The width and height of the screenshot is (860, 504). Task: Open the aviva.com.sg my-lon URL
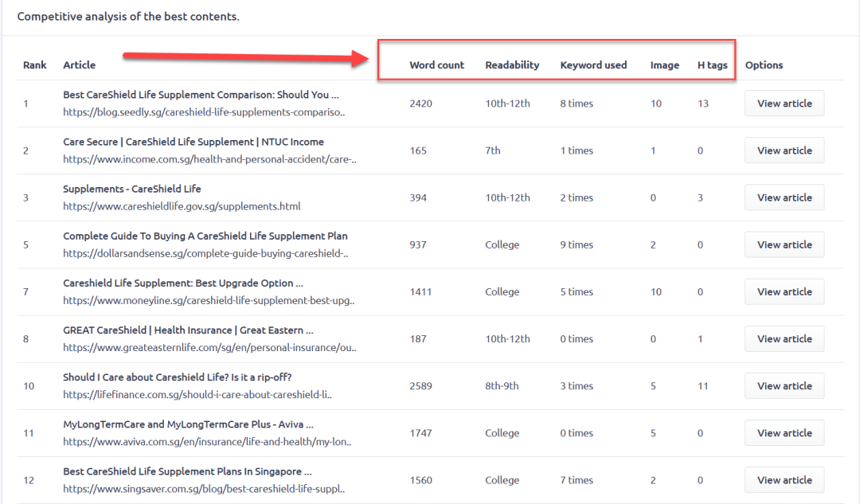(x=207, y=442)
